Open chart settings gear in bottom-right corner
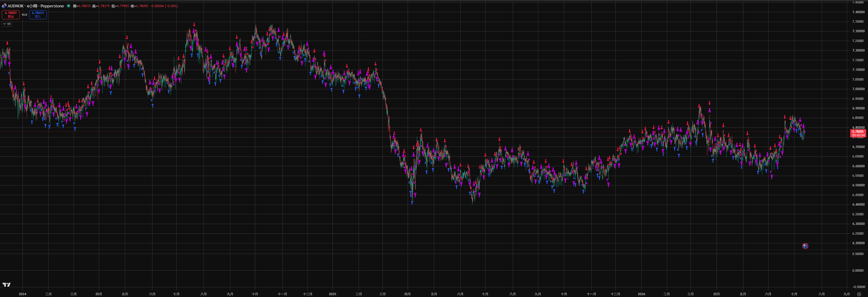Image resolution: width=868 pixels, height=297 pixels. [x=859, y=294]
